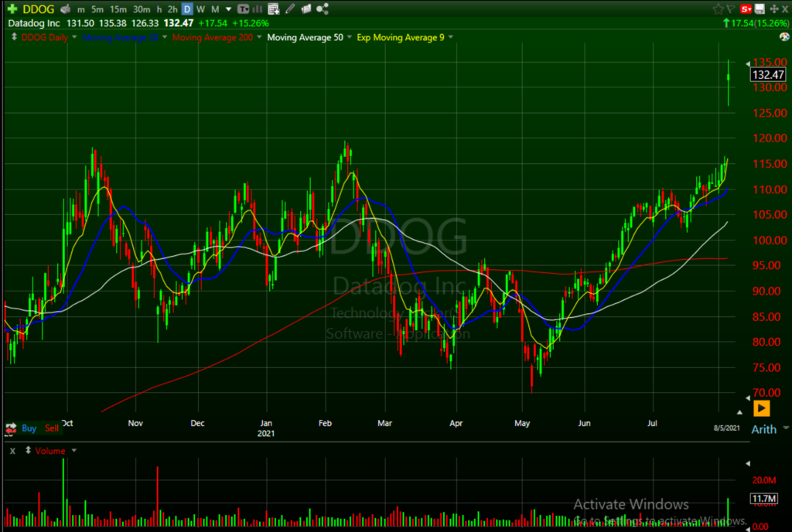Switch to the 15m timeframe
The width and height of the screenshot is (792, 532).
point(118,9)
